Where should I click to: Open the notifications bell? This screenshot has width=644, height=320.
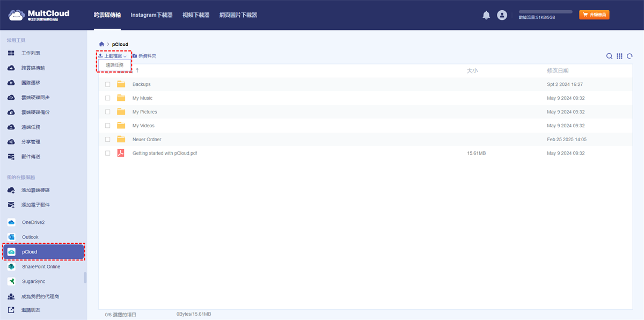[x=486, y=15]
